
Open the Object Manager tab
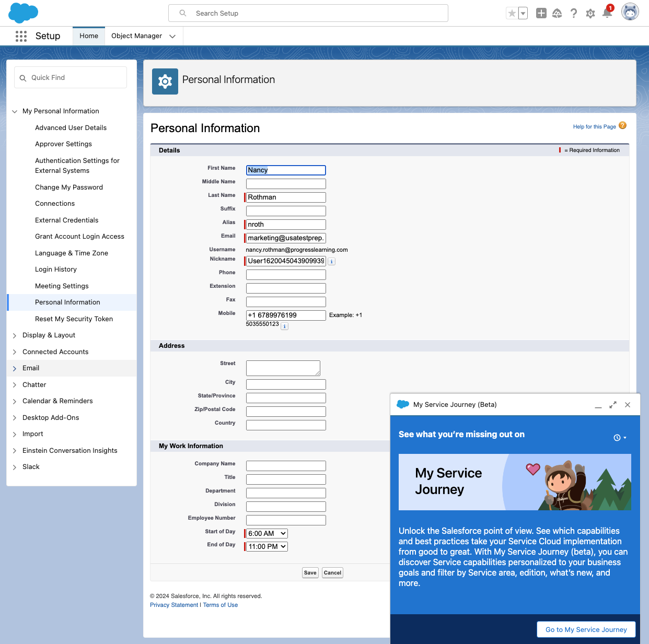136,36
